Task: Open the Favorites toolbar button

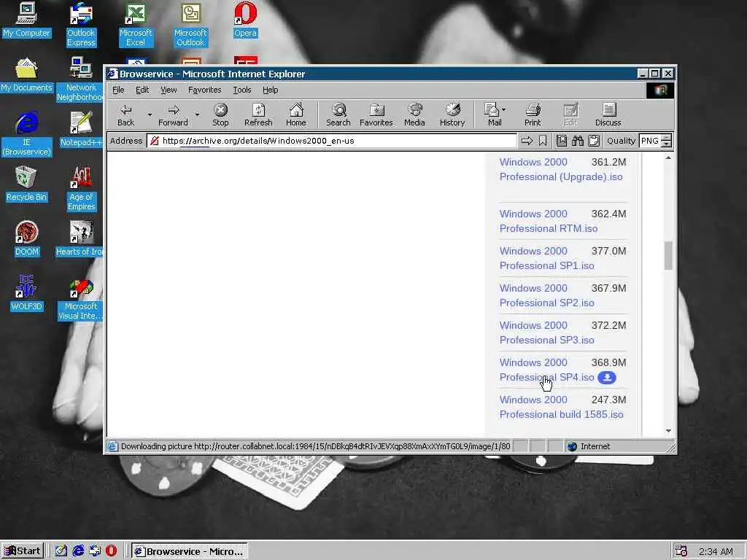Action: 376,114
